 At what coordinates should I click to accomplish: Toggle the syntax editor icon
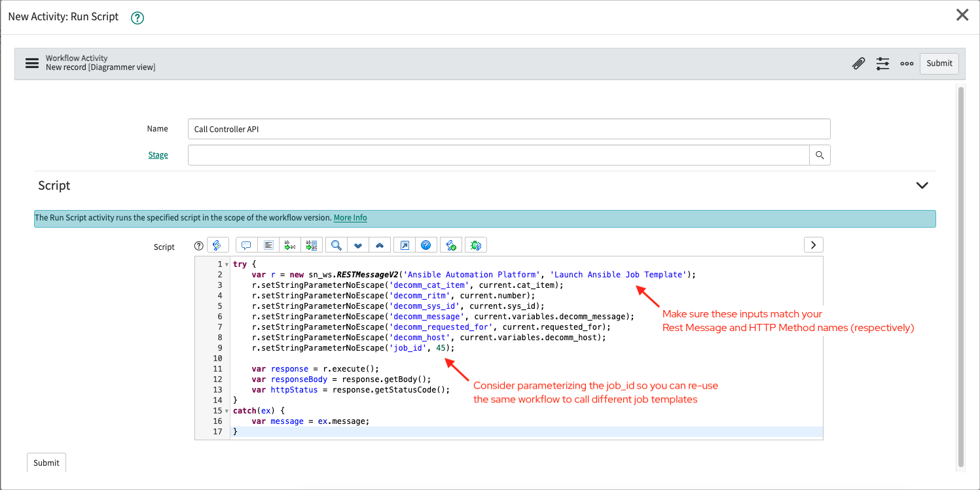217,245
